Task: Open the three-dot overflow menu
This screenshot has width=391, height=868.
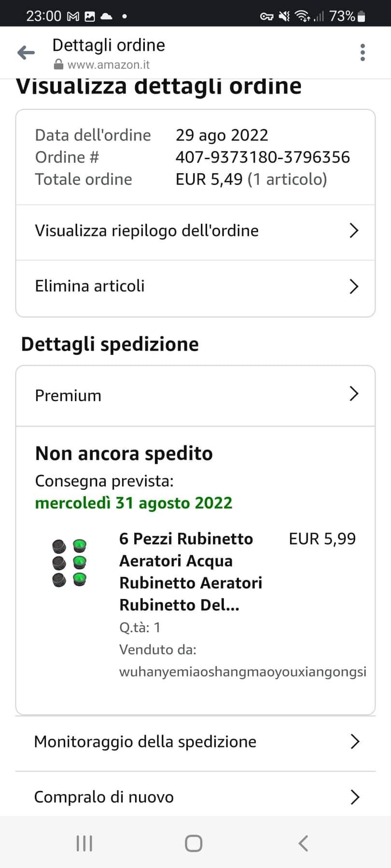Action: [x=363, y=53]
